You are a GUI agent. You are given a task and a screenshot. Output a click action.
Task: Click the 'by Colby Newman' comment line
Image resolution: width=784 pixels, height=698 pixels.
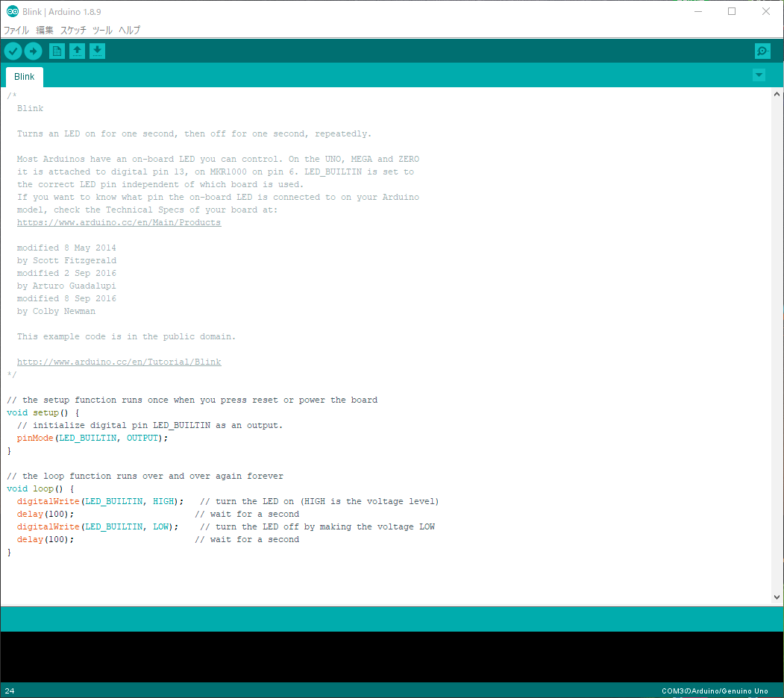click(56, 312)
